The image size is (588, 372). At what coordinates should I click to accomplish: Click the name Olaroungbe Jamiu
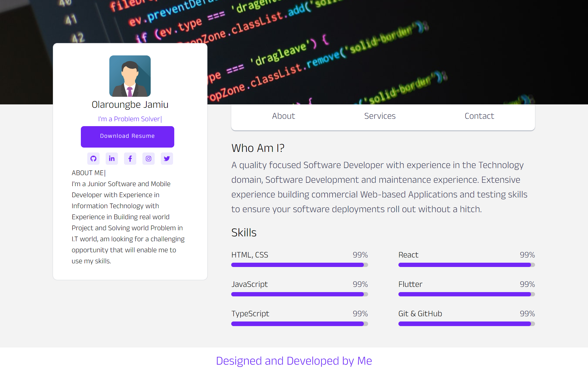(x=130, y=105)
